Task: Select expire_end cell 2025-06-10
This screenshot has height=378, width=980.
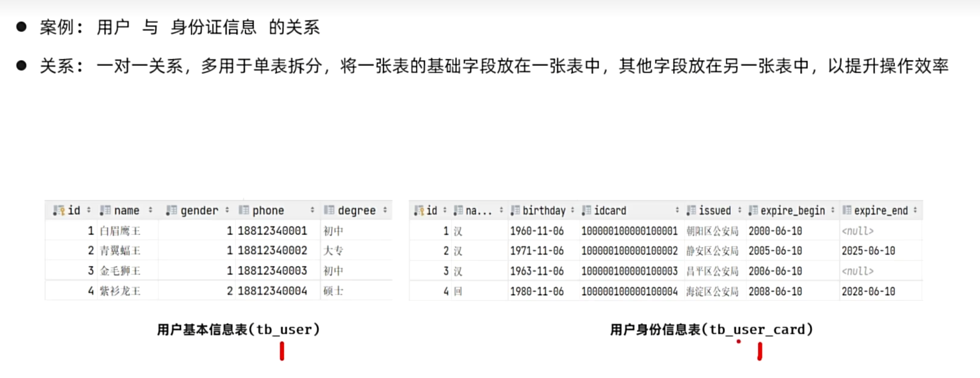Action: [868, 251]
